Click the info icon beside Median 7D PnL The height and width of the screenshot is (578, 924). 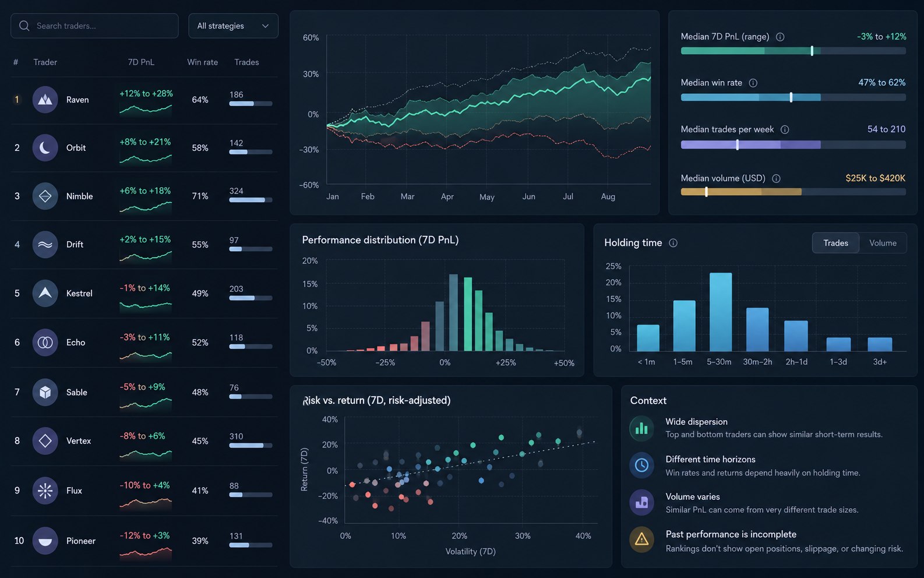pyautogui.click(x=780, y=37)
